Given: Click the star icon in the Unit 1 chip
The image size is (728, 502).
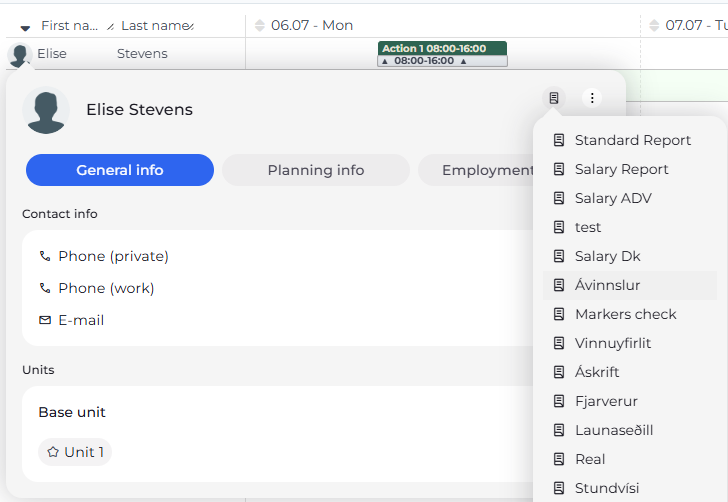Looking at the screenshot, I should pos(53,452).
